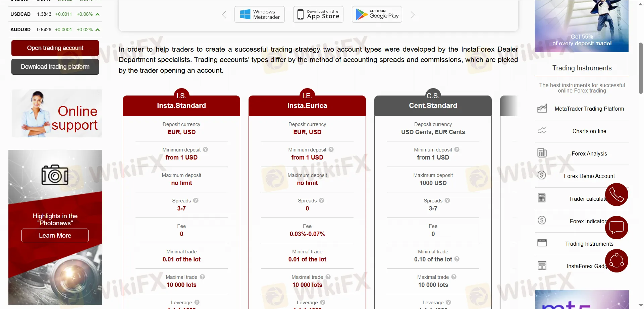Open Trading Instruments sidebar link
This screenshot has height=309, width=644.
click(x=589, y=244)
